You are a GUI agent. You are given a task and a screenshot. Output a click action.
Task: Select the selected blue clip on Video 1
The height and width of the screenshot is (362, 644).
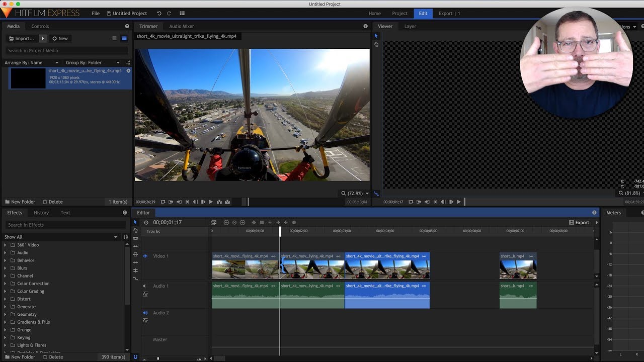[387, 265]
